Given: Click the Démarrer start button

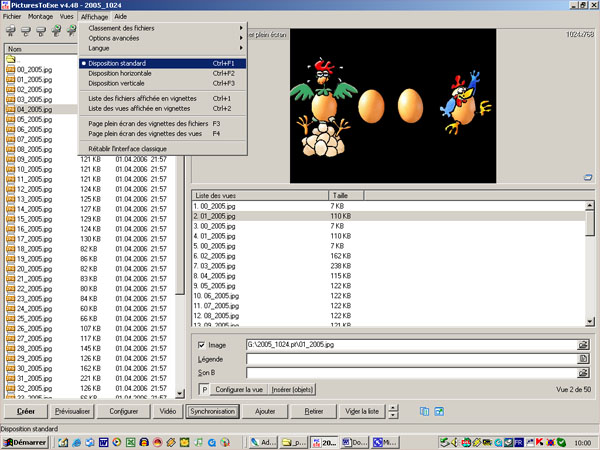Looking at the screenshot, I should [x=24, y=443].
